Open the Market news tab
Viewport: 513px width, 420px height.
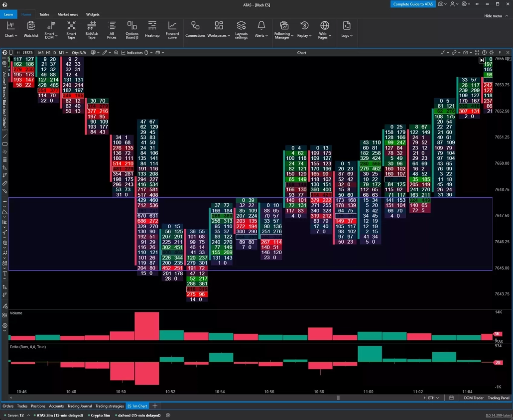tap(68, 14)
